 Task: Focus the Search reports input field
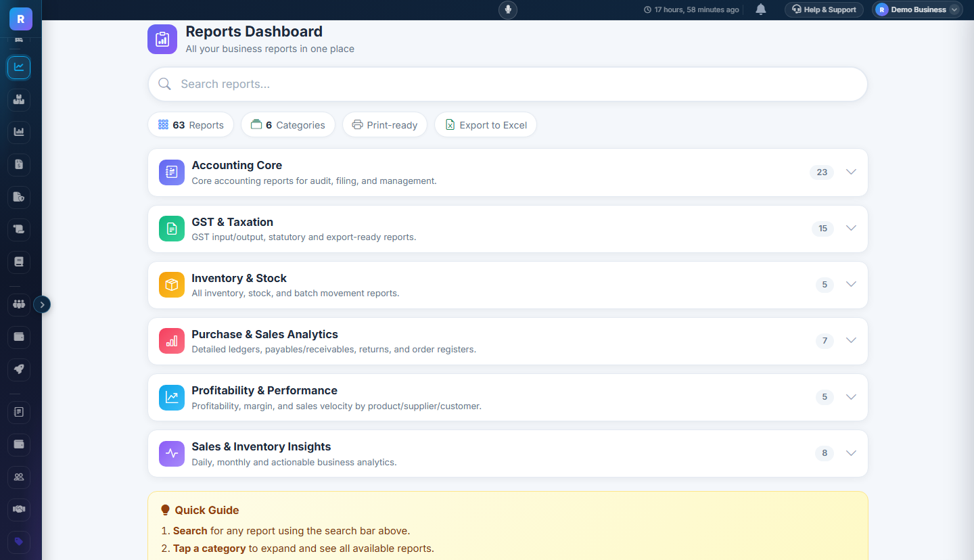click(507, 84)
